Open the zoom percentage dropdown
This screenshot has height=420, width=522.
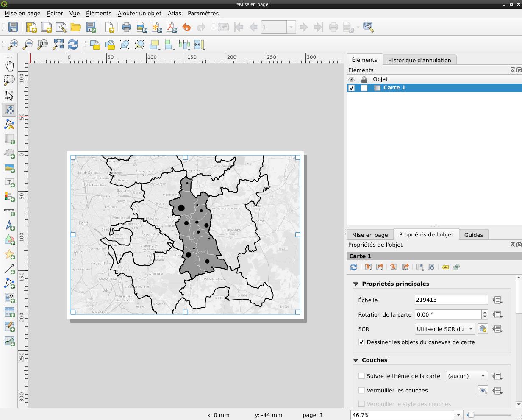point(458,415)
